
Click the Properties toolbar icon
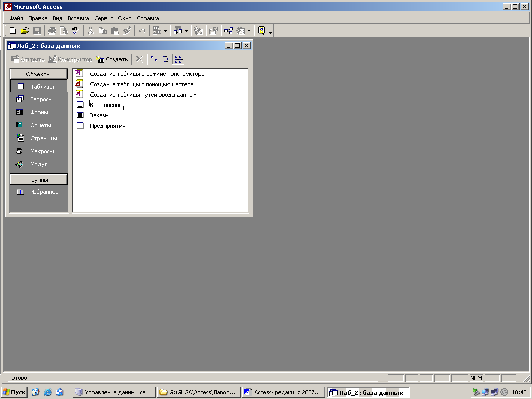tap(214, 31)
